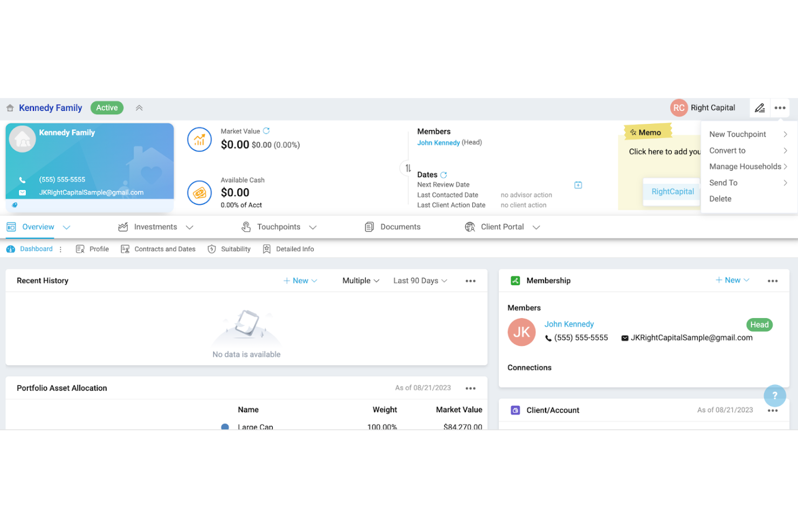Click the RC user avatar
This screenshot has width=798, height=532.
(x=679, y=108)
